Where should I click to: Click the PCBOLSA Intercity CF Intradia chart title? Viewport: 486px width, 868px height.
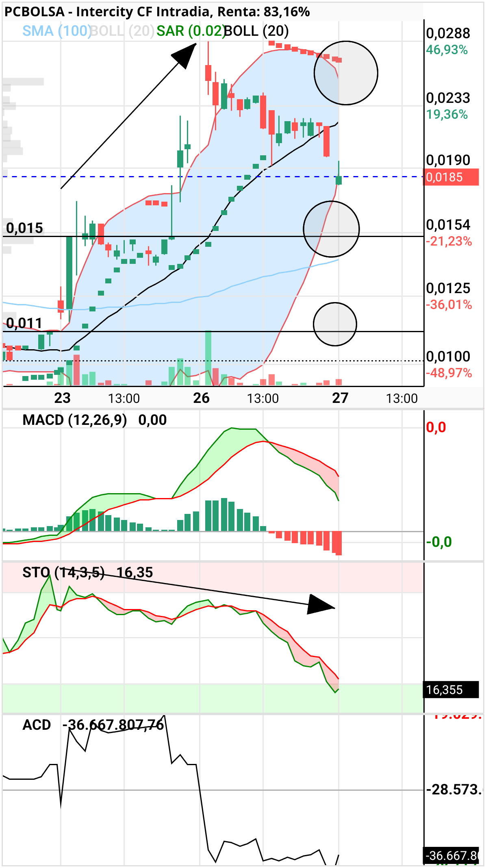tap(157, 12)
